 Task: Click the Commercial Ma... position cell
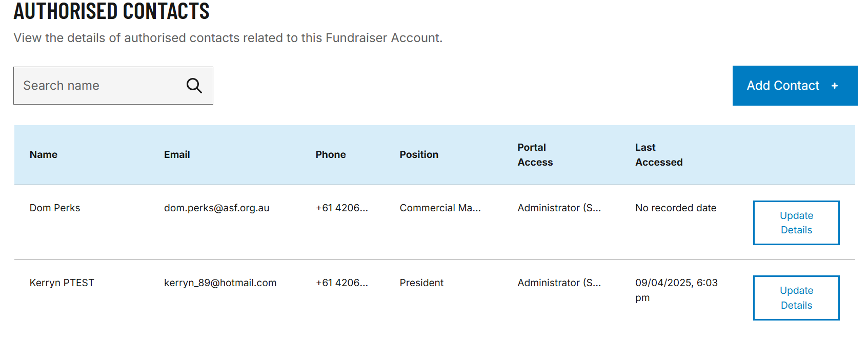440,208
